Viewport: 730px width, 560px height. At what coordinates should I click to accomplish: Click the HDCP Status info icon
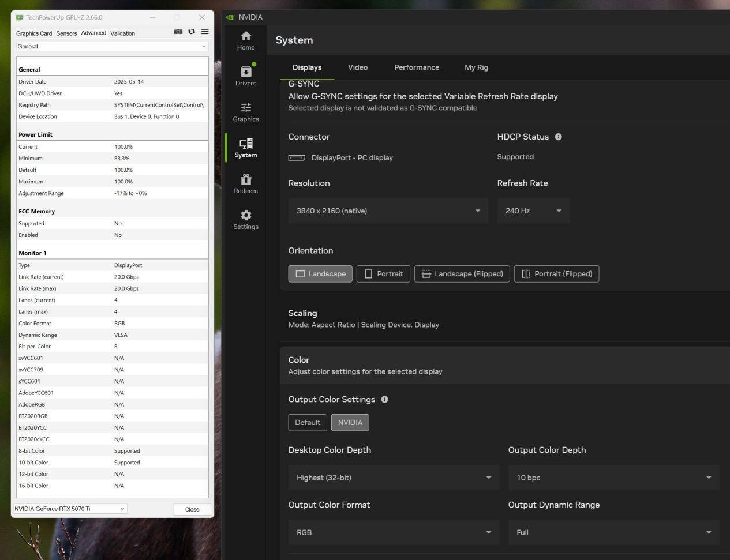point(558,137)
